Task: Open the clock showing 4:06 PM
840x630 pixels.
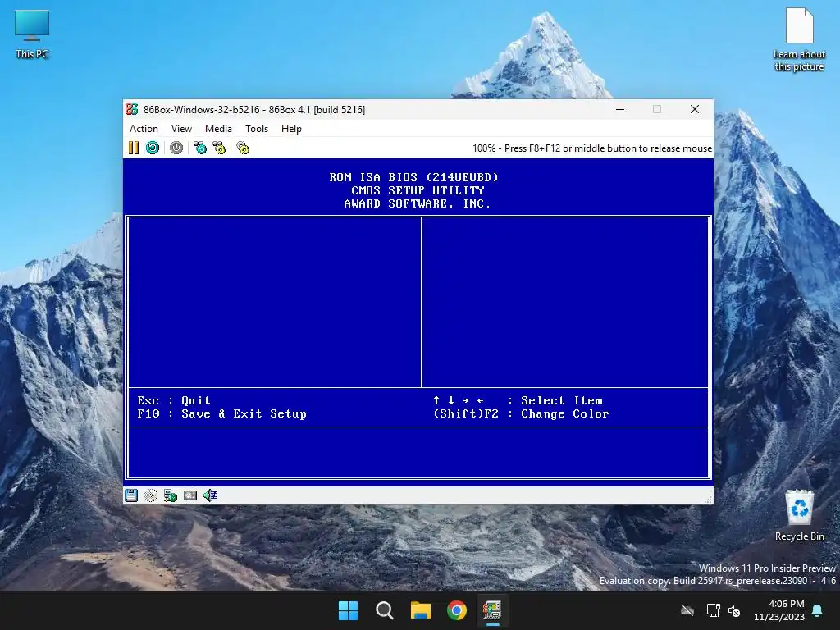Action: pos(779,610)
